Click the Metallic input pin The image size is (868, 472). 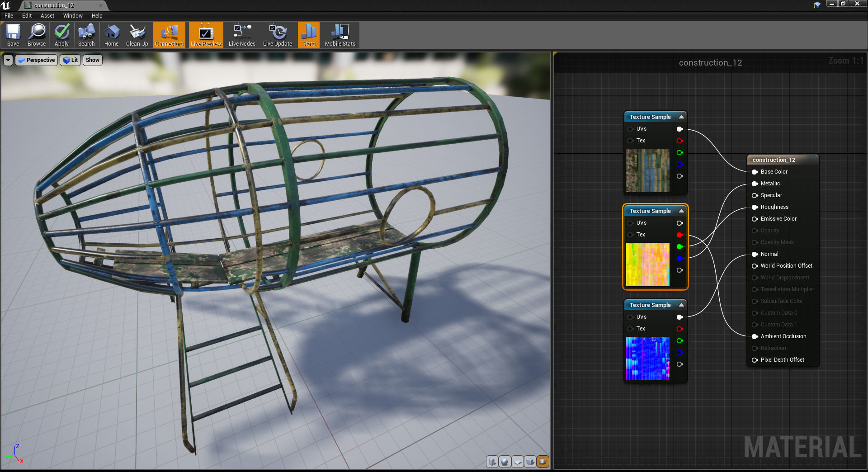click(x=755, y=184)
